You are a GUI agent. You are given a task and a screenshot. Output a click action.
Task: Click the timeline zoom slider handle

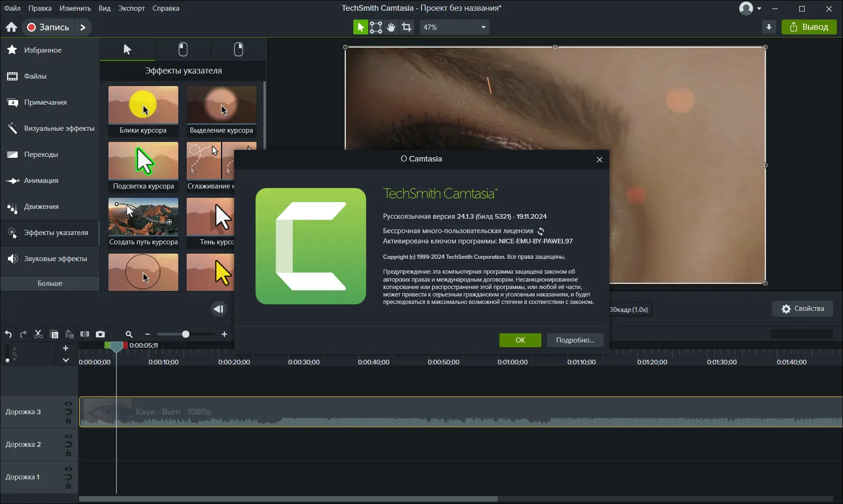186,334
